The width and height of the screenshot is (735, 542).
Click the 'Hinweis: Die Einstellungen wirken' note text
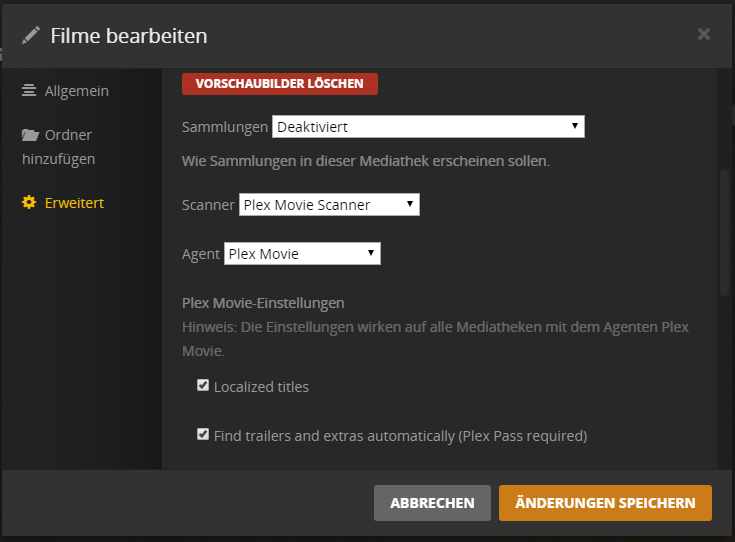click(435, 339)
